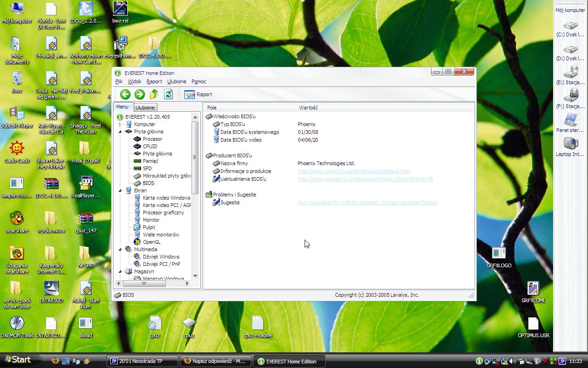Switch to the Napisz odpowiedź Firefox taskbar window
This screenshot has width=588, height=368.
tap(216, 361)
